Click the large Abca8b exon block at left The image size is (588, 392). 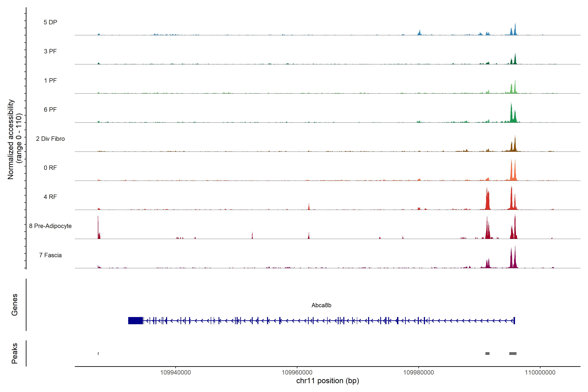[x=135, y=320]
